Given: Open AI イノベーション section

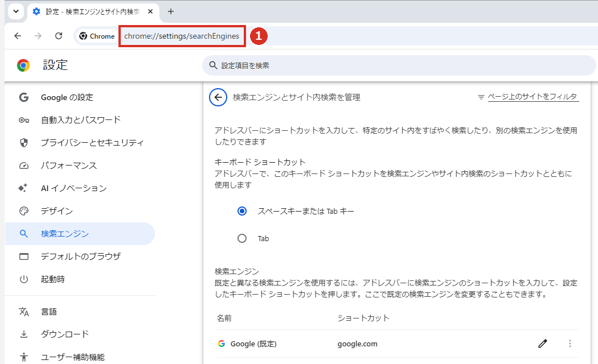Looking at the screenshot, I should point(80,188).
